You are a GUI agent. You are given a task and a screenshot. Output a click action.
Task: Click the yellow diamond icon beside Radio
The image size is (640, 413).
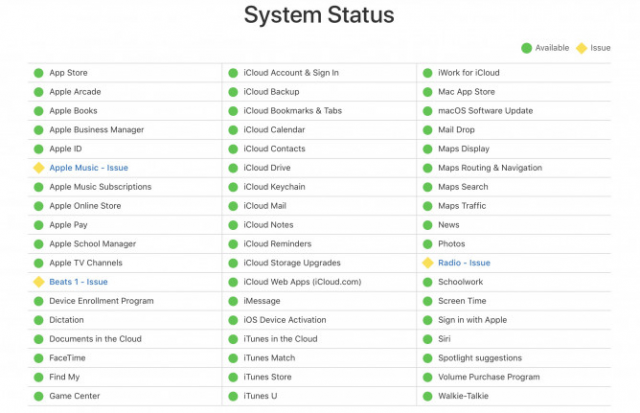click(428, 263)
